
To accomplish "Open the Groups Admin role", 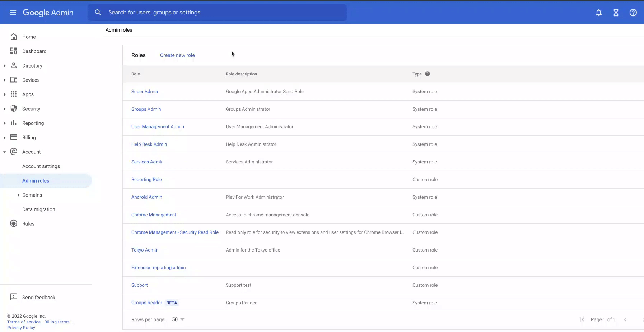I will (146, 109).
